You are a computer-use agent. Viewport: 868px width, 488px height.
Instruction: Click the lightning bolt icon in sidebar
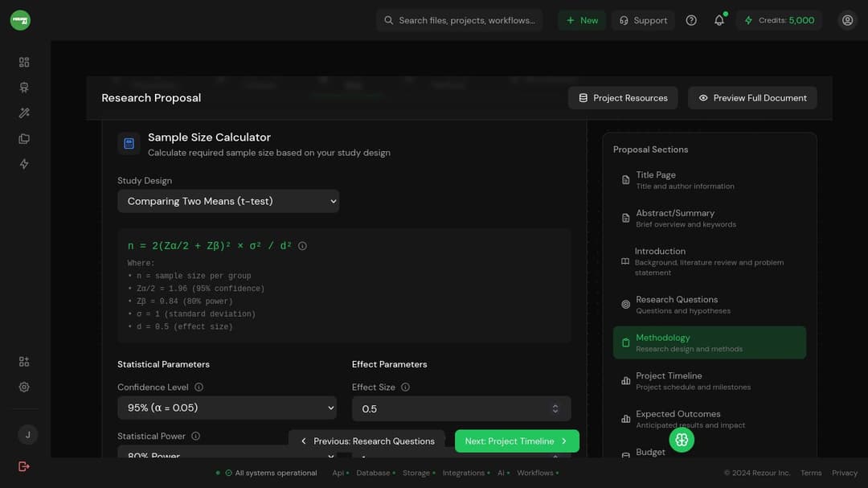(24, 164)
